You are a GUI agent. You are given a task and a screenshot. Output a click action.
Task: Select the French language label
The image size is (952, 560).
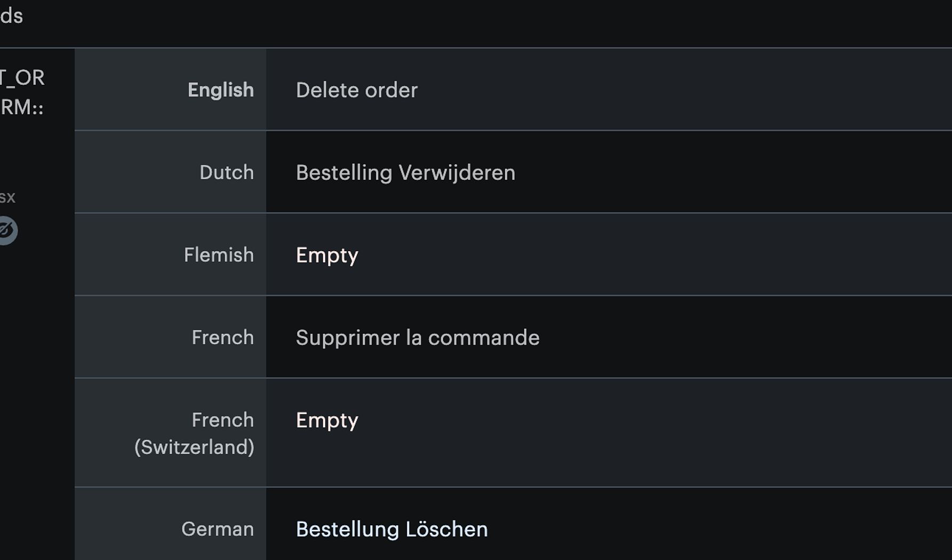222,338
